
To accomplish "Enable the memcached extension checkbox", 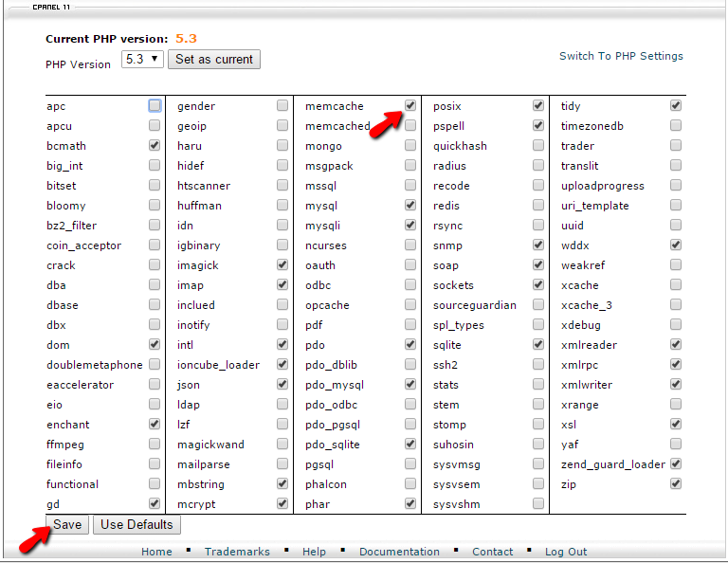I will (x=410, y=126).
